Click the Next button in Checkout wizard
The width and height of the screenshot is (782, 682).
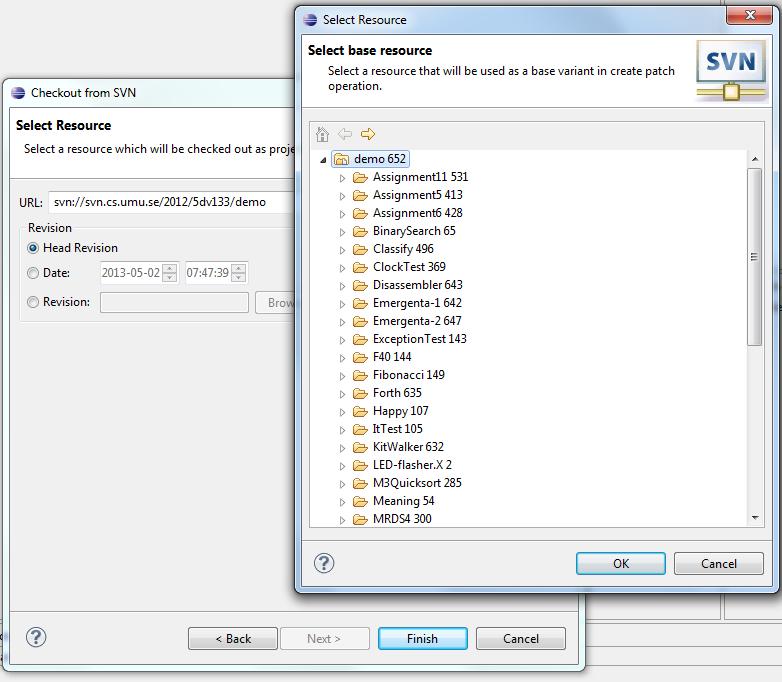point(324,638)
